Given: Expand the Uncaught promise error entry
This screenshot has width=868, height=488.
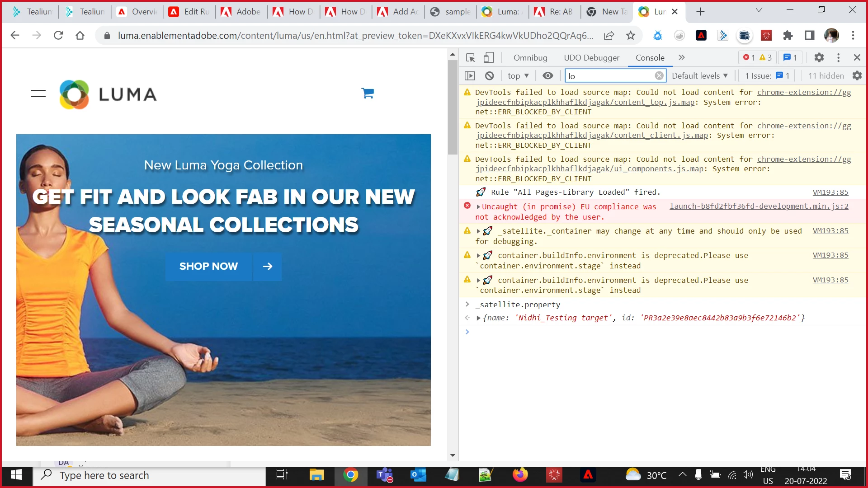Looking at the screenshot, I should pyautogui.click(x=478, y=207).
